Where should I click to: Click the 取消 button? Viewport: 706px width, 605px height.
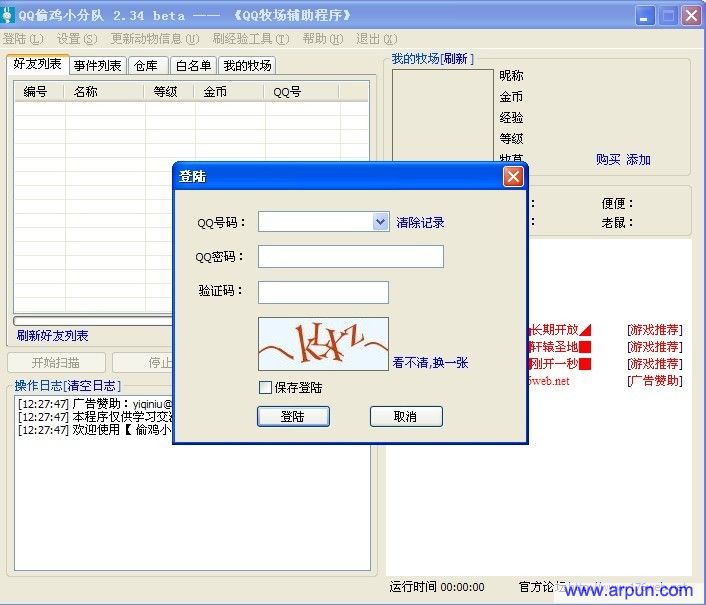click(406, 416)
